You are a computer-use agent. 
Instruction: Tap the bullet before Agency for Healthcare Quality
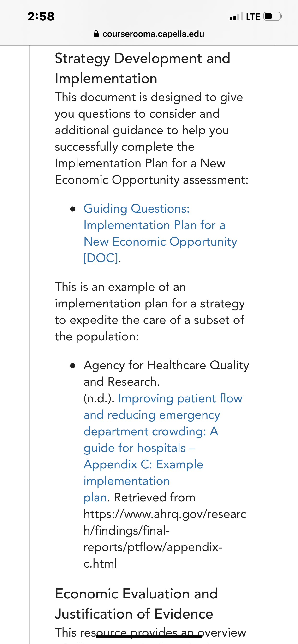coord(73,366)
